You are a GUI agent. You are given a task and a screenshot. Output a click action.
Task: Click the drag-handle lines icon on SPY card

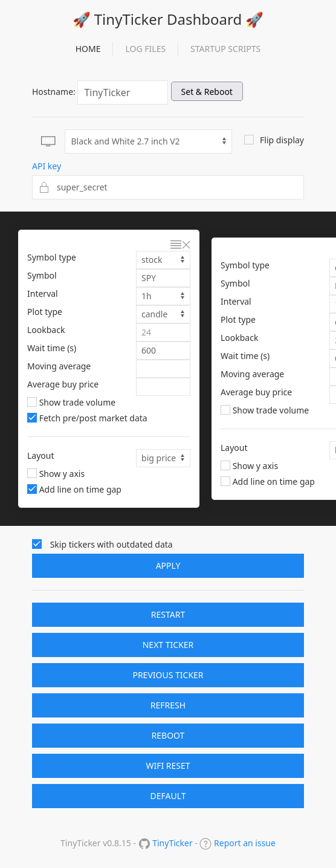[x=176, y=245]
